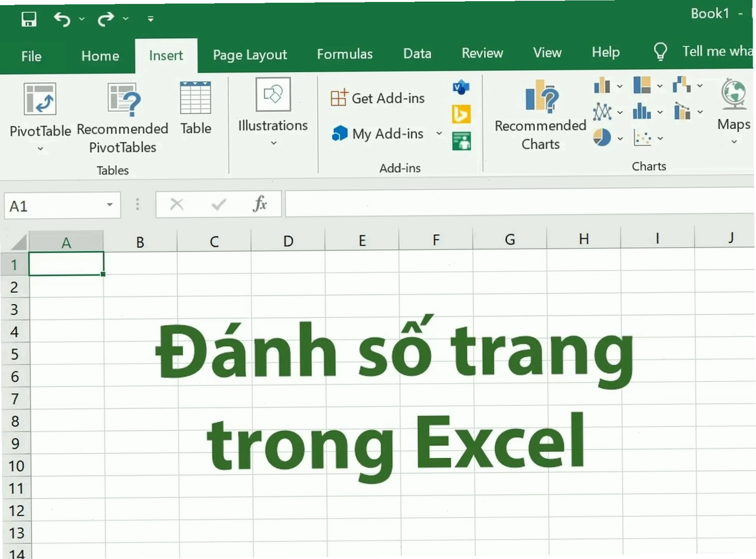Click the Enter checkmark in formula bar
The image size is (756, 559).
219,204
